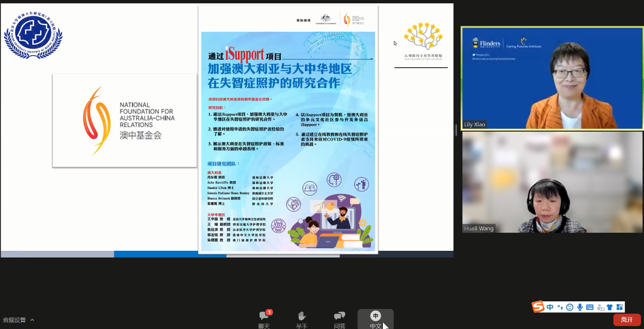Viewport: 644px width, 329px height.
Task: Open the 中文 interpretation language selector
Action: coord(376,319)
